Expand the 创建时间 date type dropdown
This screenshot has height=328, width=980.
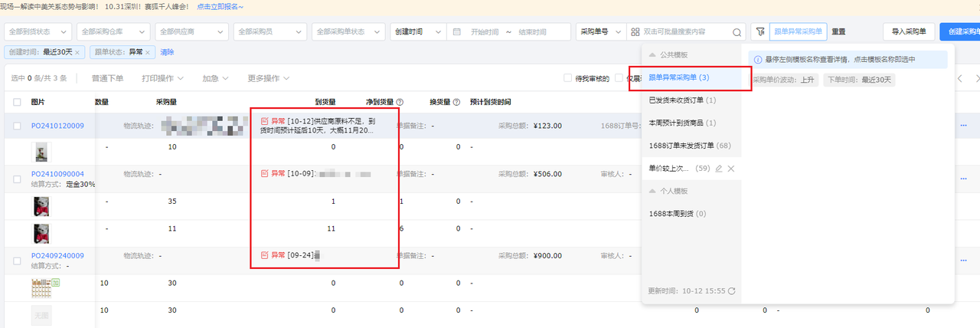click(x=417, y=32)
